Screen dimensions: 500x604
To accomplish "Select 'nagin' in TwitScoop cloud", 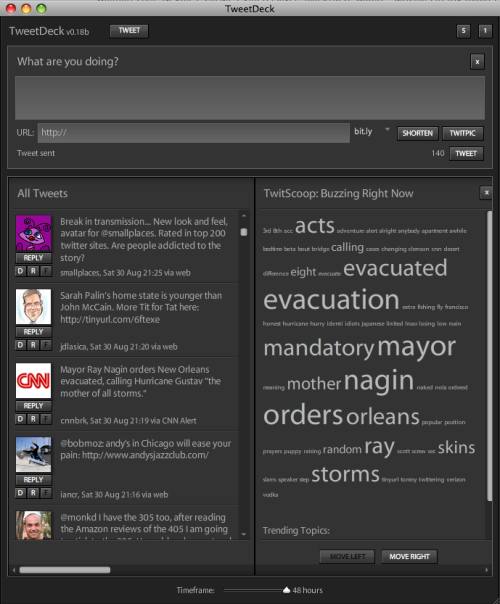I will coord(379,381).
